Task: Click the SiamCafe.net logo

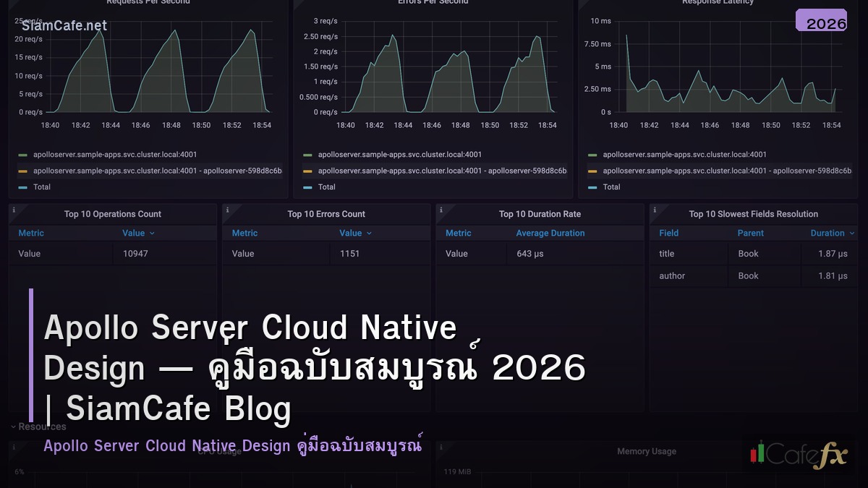Action: click(64, 25)
